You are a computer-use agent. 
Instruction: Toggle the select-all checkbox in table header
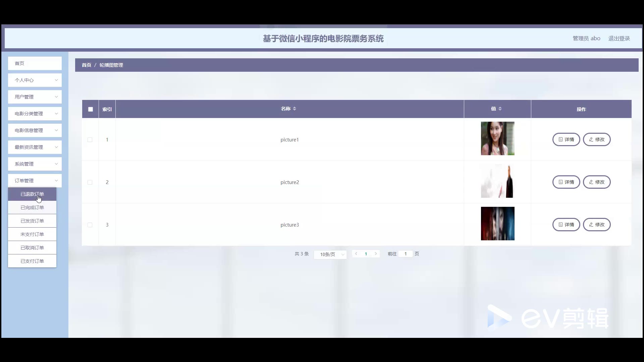click(90, 109)
